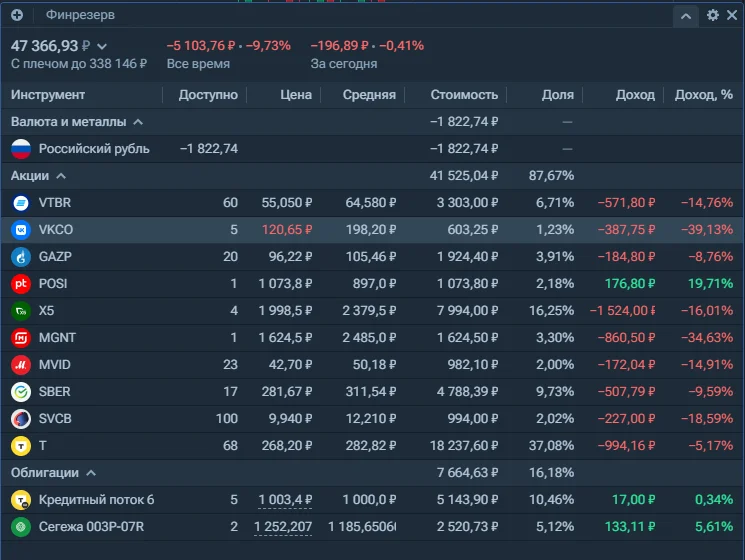Collapse the Акции section
Viewport: 745px width, 560px height.
click(61, 176)
